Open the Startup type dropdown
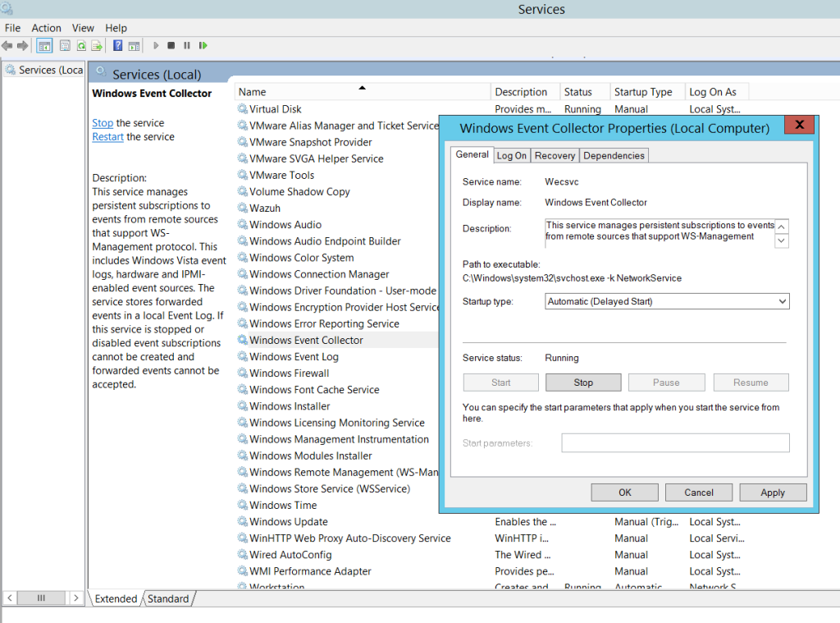 pyautogui.click(x=780, y=301)
